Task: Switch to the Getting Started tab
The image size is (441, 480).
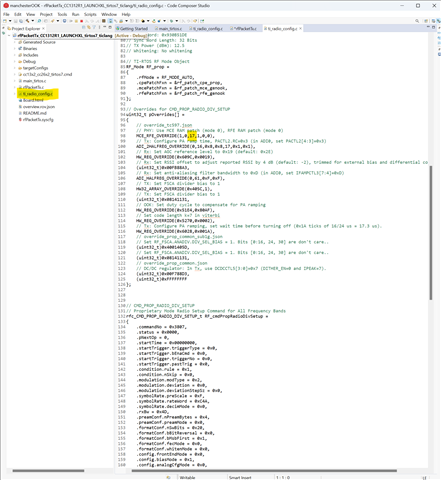Action: click(x=133, y=29)
